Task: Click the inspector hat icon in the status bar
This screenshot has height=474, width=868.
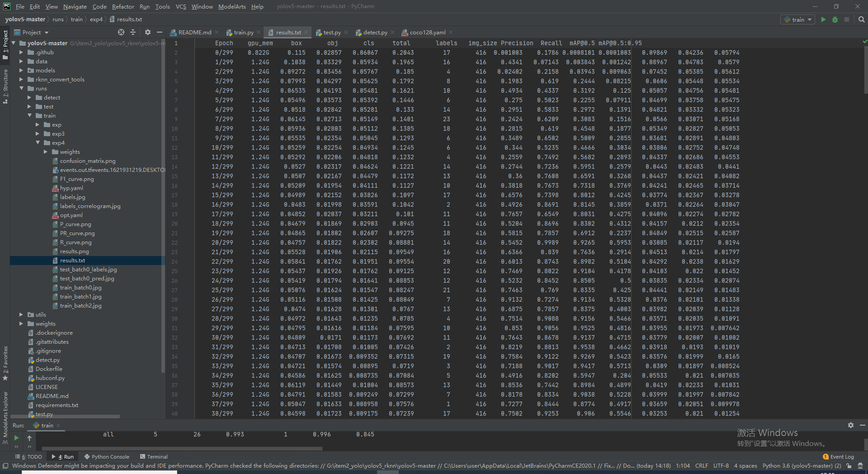Action: (x=860, y=466)
